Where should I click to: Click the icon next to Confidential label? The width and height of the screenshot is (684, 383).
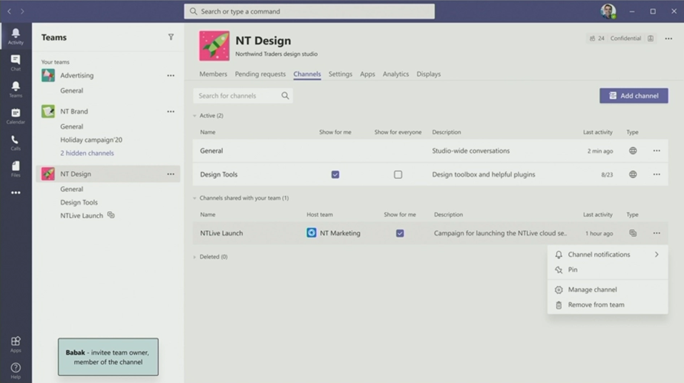click(650, 38)
